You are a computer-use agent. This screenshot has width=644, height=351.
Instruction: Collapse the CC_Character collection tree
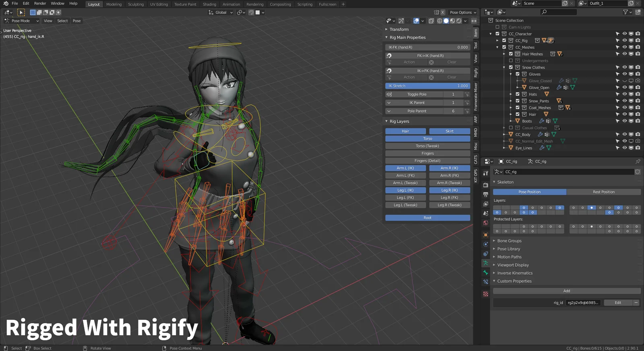(x=491, y=34)
